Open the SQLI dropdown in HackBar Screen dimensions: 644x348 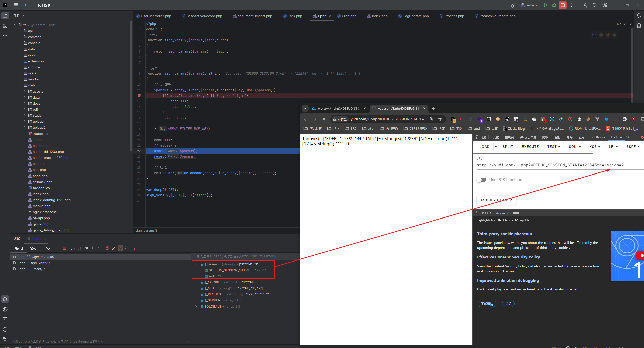coord(575,147)
